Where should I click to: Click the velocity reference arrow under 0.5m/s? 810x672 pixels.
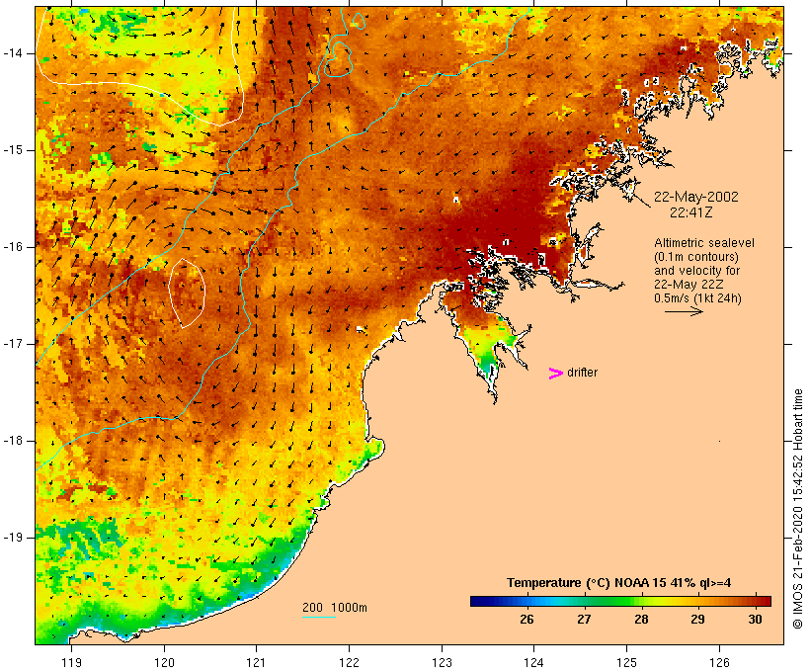(x=684, y=311)
